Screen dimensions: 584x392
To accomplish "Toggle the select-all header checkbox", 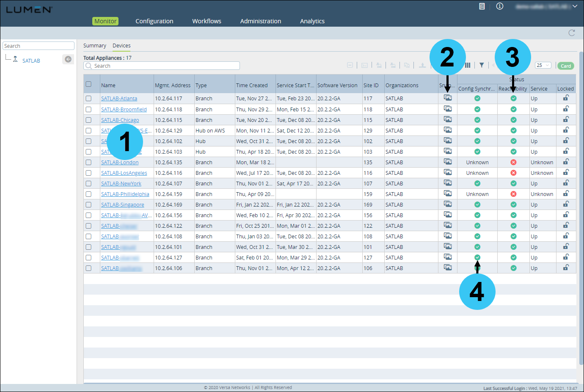I will point(88,84).
